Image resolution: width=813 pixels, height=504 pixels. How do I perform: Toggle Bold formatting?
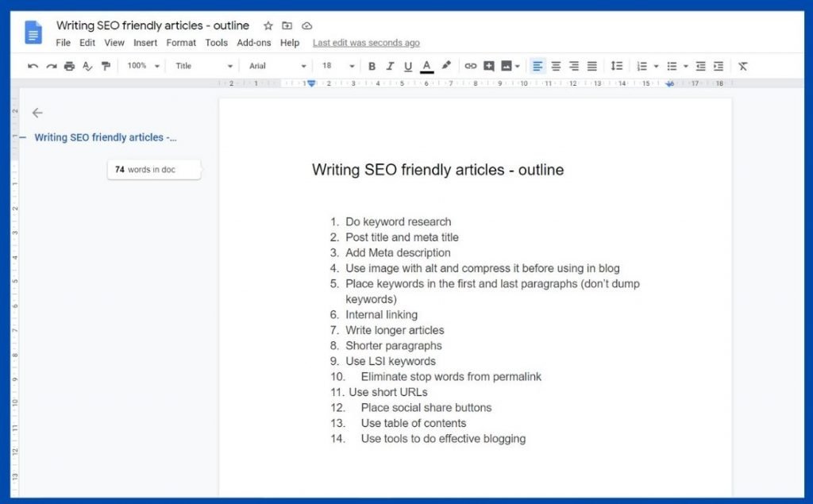372,67
